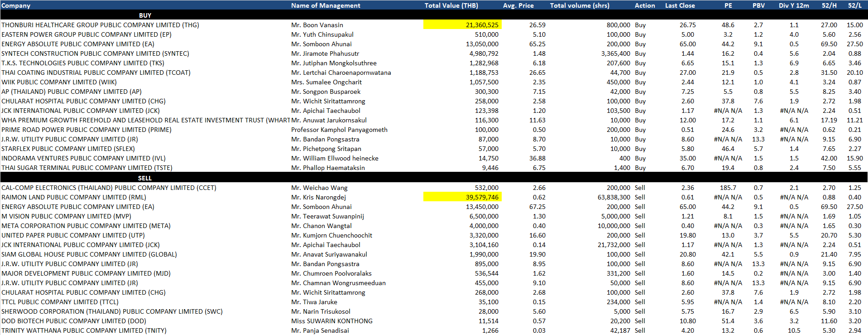Image resolution: width=868 pixels, height=335 pixels.
Task: Click Trinity Watthana company name cell
Action: click(x=84, y=330)
